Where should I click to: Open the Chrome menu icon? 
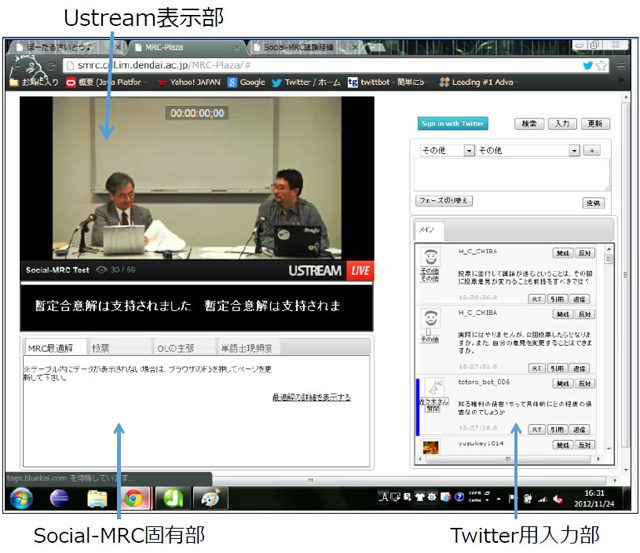coord(621,65)
